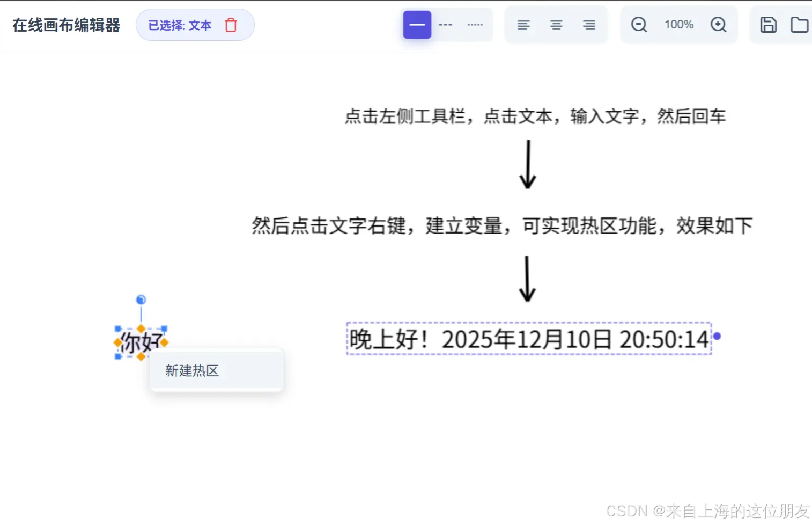Image resolution: width=812 pixels, height=525 pixels.
Task: Select the 你好 text element
Action: (x=140, y=342)
